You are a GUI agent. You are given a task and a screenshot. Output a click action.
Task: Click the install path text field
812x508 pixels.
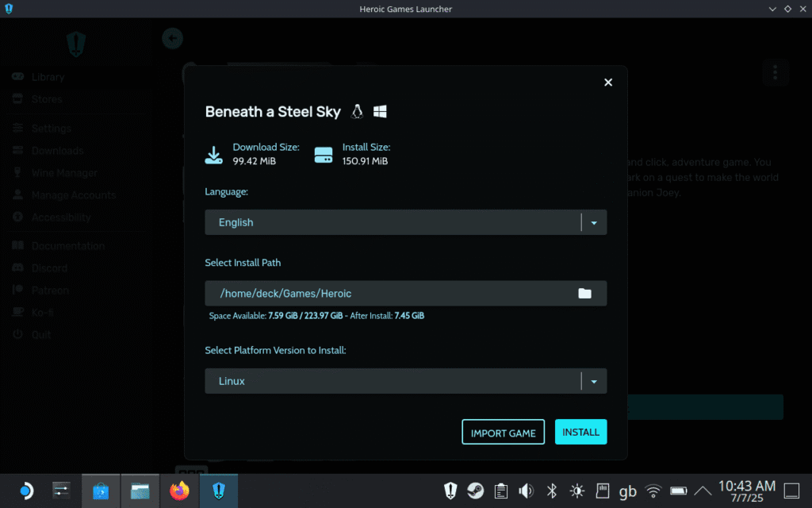389,294
